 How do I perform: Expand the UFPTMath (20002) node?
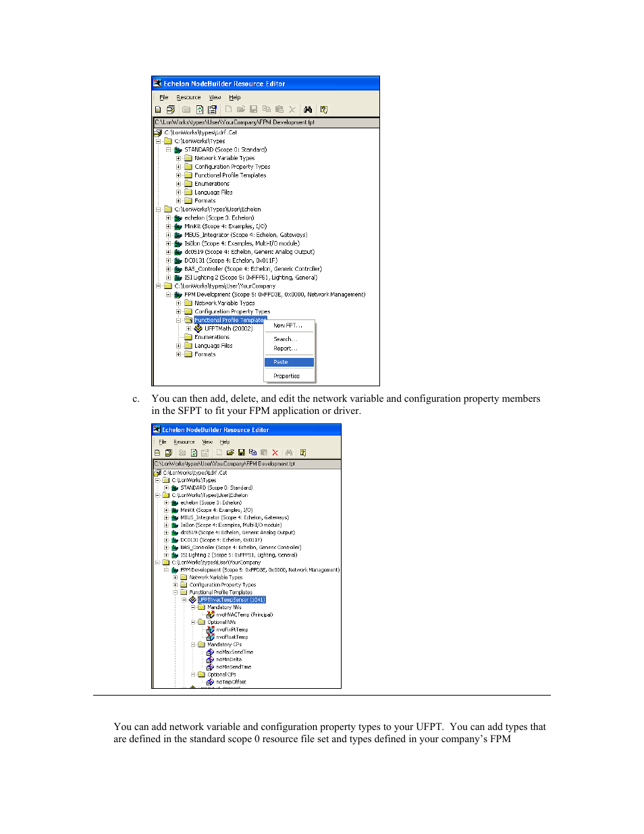pos(189,329)
